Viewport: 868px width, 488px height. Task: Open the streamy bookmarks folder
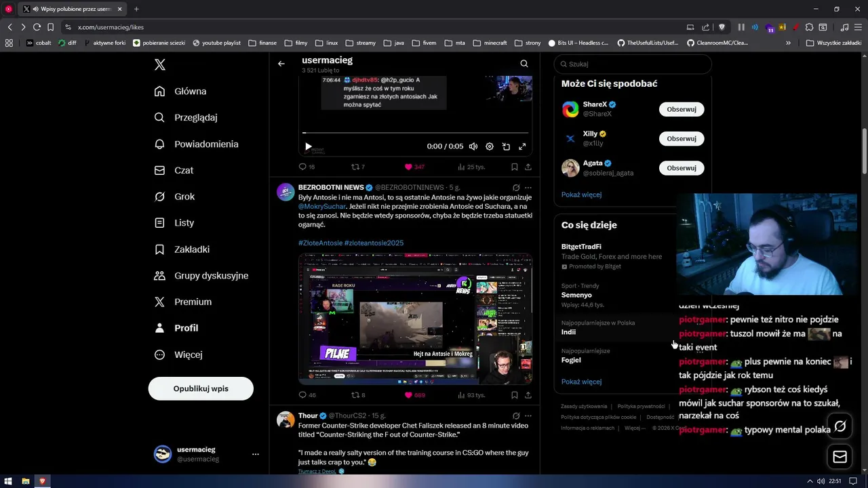tap(360, 43)
